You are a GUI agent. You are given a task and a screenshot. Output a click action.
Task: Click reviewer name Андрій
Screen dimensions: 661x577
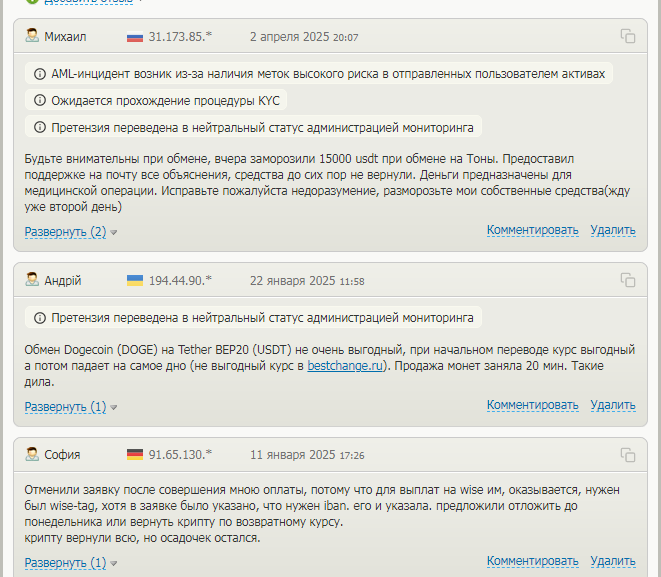[63, 281]
